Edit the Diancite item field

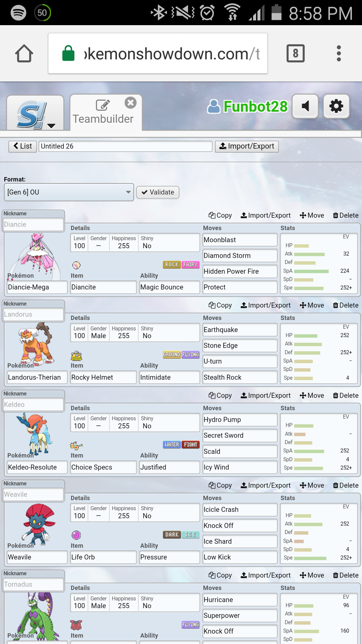[104, 287]
